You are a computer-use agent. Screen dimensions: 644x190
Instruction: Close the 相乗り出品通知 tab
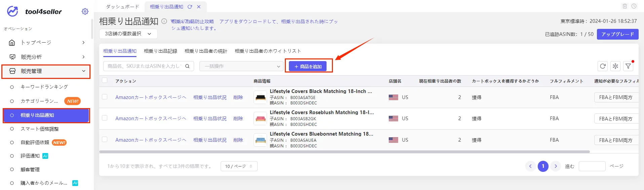199,7
